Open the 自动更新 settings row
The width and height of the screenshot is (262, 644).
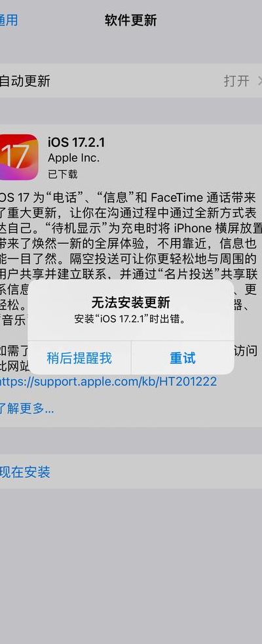click(131, 81)
